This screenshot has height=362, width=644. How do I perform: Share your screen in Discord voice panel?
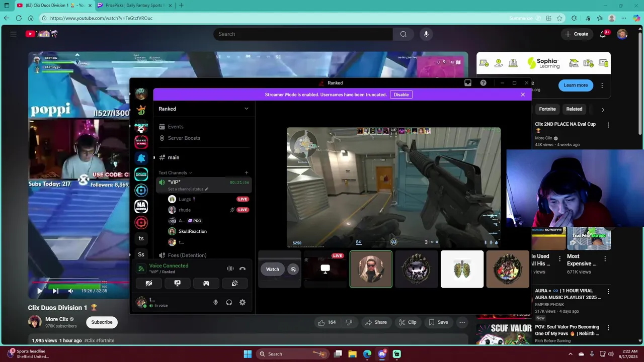click(178, 283)
